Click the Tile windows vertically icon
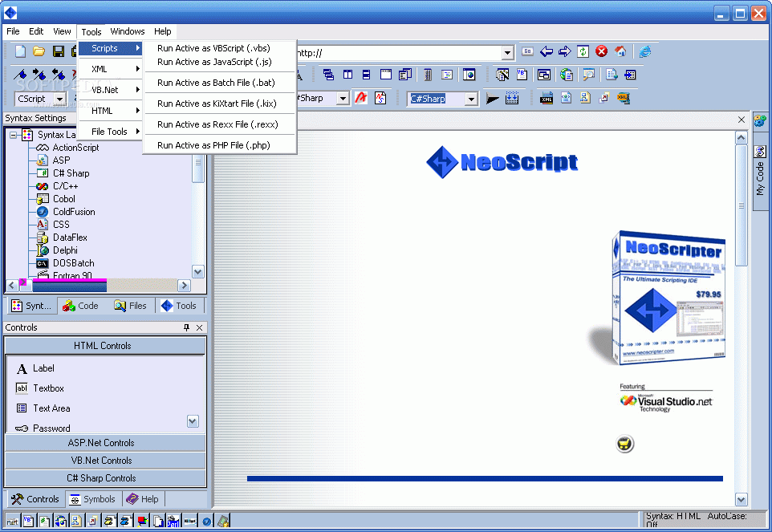This screenshot has width=772, height=532. tap(347, 75)
